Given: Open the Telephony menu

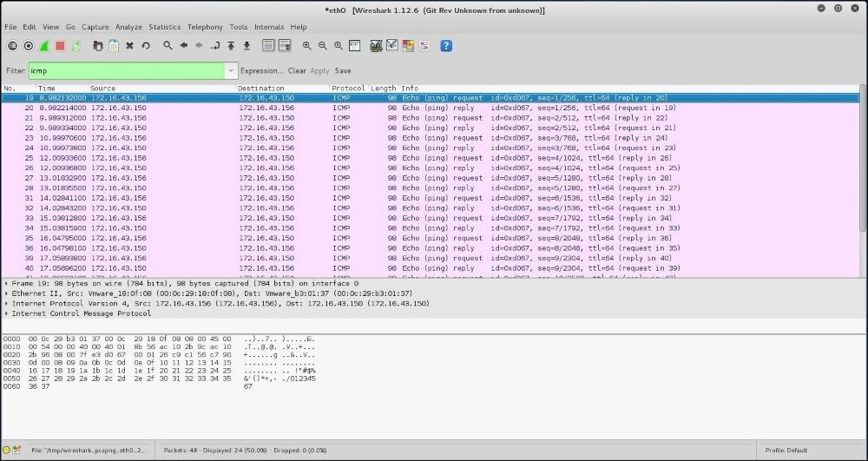Looking at the screenshot, I should tap(205, 27).
